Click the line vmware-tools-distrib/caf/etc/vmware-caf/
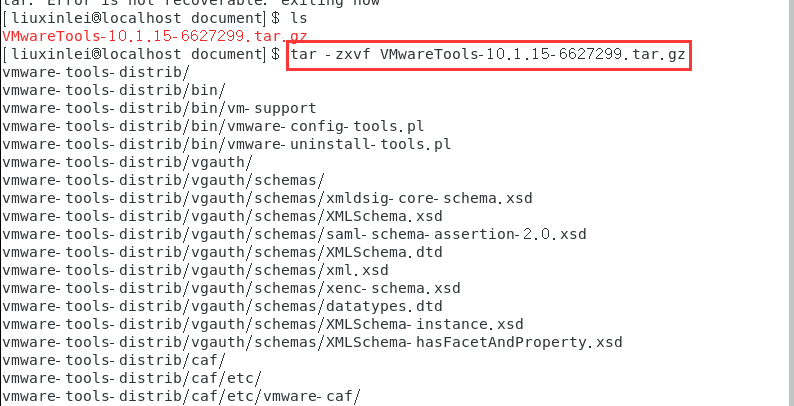This screenshot has height=406, width=794. [182, 396]
